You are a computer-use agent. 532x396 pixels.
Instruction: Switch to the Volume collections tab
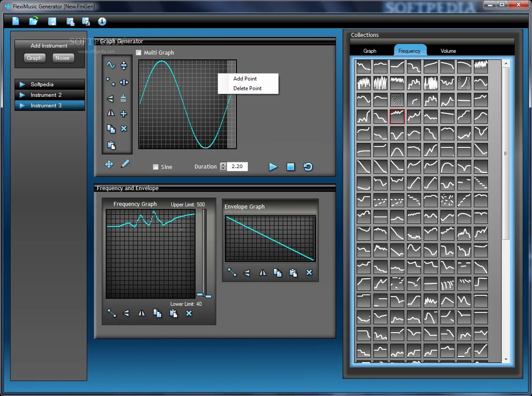448,51
